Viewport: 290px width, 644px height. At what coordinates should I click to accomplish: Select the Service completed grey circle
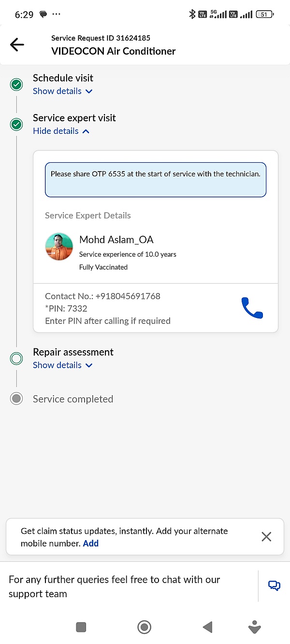16,399
